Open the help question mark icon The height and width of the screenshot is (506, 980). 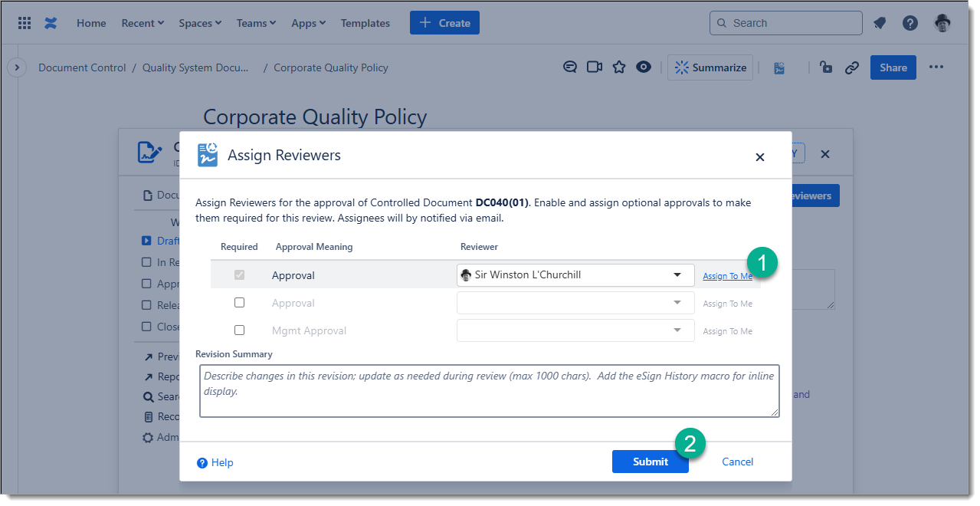click(910, 23)
